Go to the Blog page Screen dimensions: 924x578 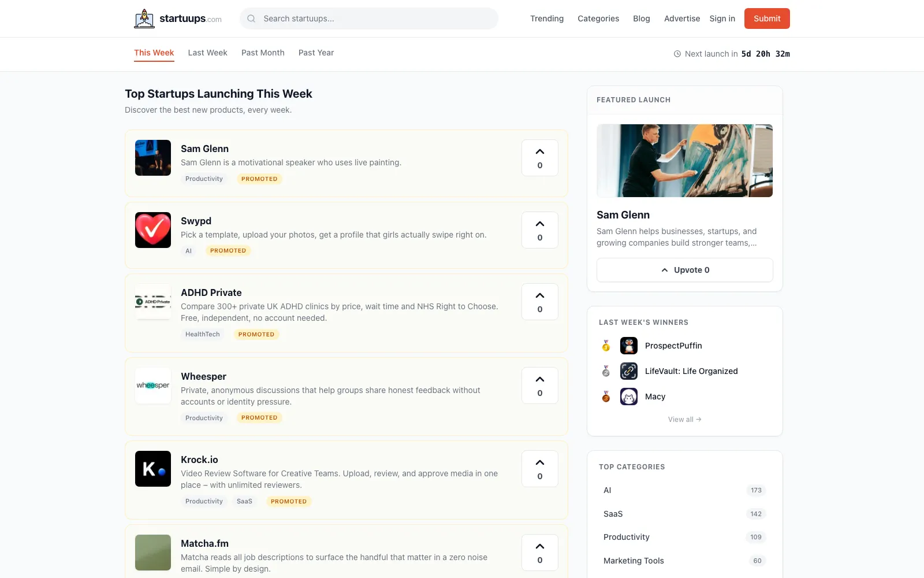pyautogui.click(x=642, y=18)
